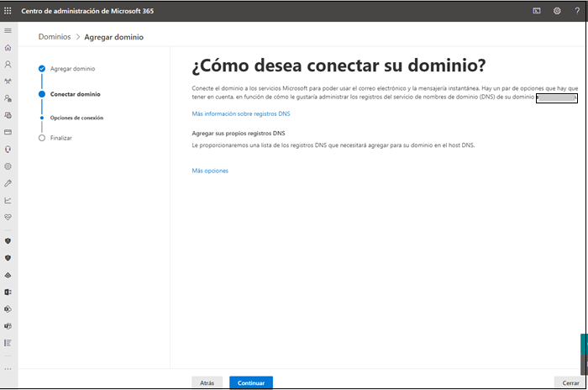This screenshot has width=588, height=390.
Task: Open the help question mark icon
Action: [x=577, y=11]
